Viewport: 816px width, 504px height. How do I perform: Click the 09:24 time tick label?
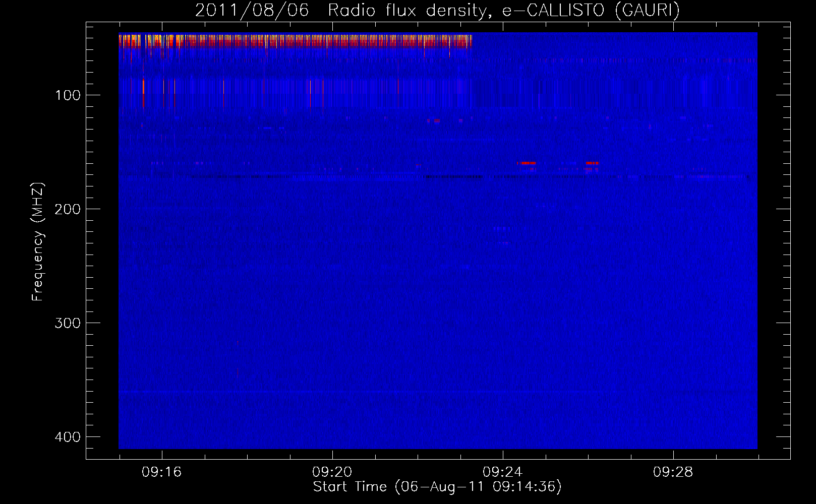(503, 472)
